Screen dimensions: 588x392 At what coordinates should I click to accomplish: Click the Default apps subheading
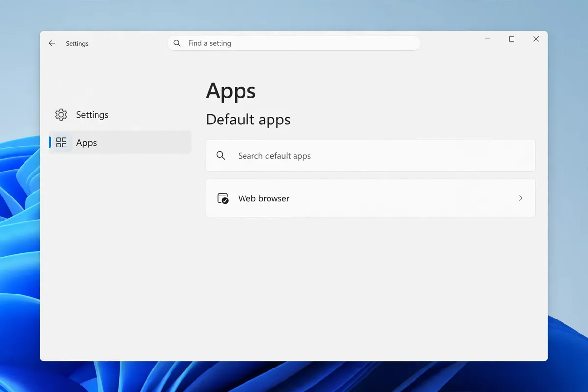click(x=248, y=120)
